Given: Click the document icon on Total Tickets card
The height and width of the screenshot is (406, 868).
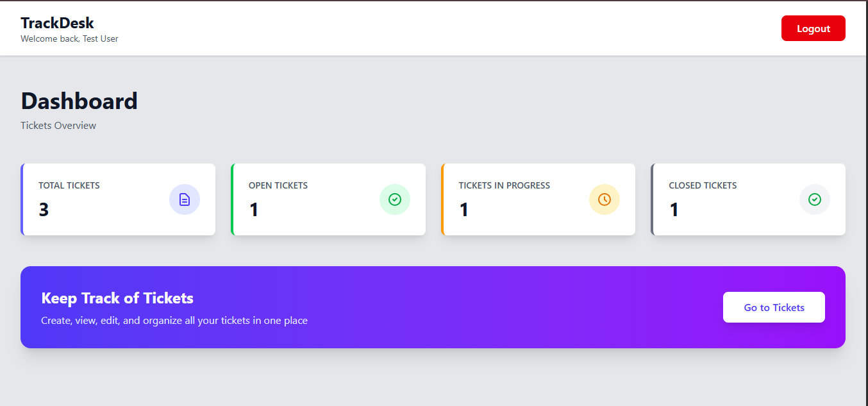Looking at the screenshot, I should point(185,199).
